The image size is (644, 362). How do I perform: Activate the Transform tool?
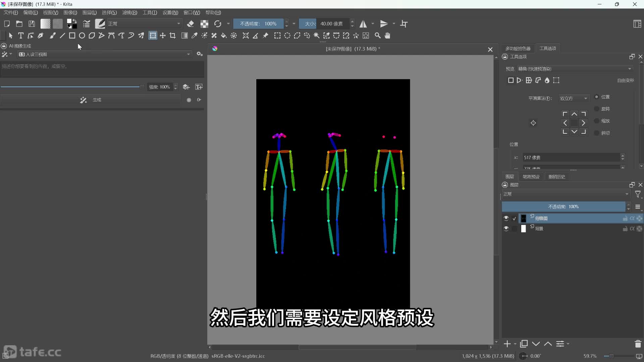click(x=153, y=36)
